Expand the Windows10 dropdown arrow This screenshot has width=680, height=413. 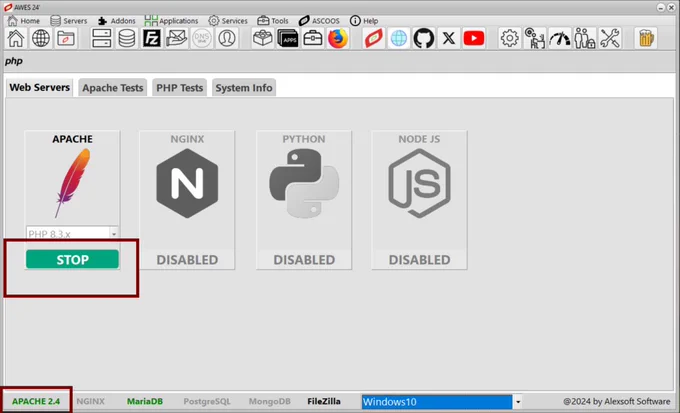[x=517, y=402]
